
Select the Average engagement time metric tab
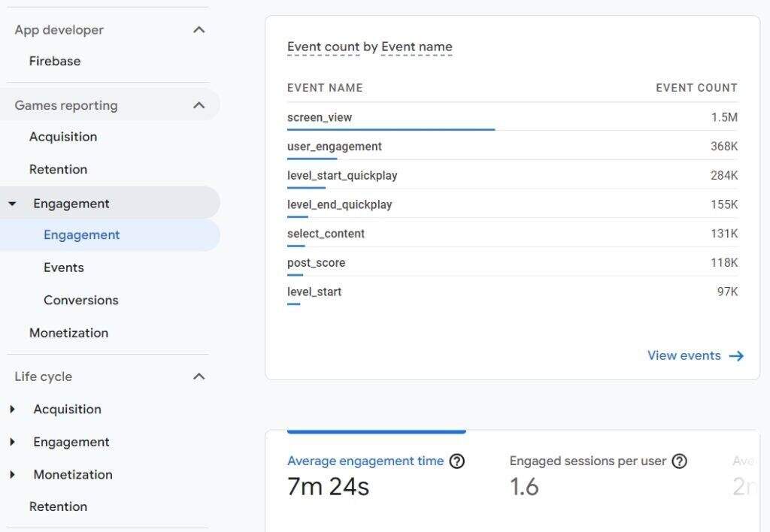tap(365, 461)
